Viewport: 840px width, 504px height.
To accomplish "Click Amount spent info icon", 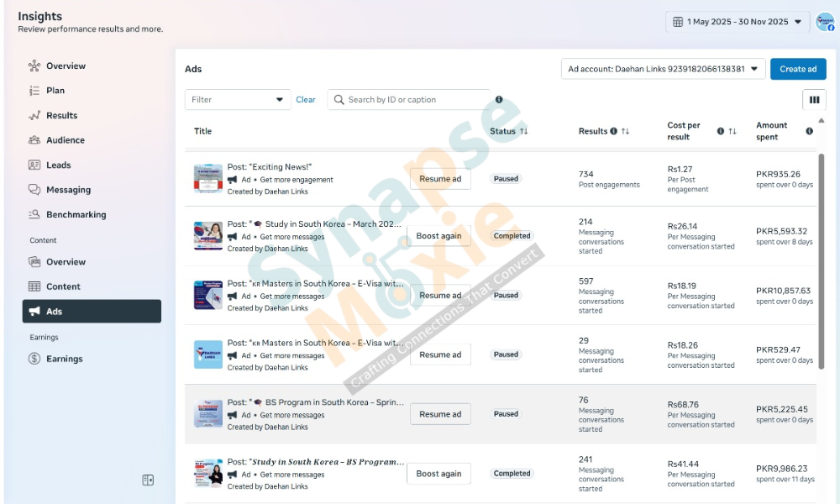I will coord(809,131).
